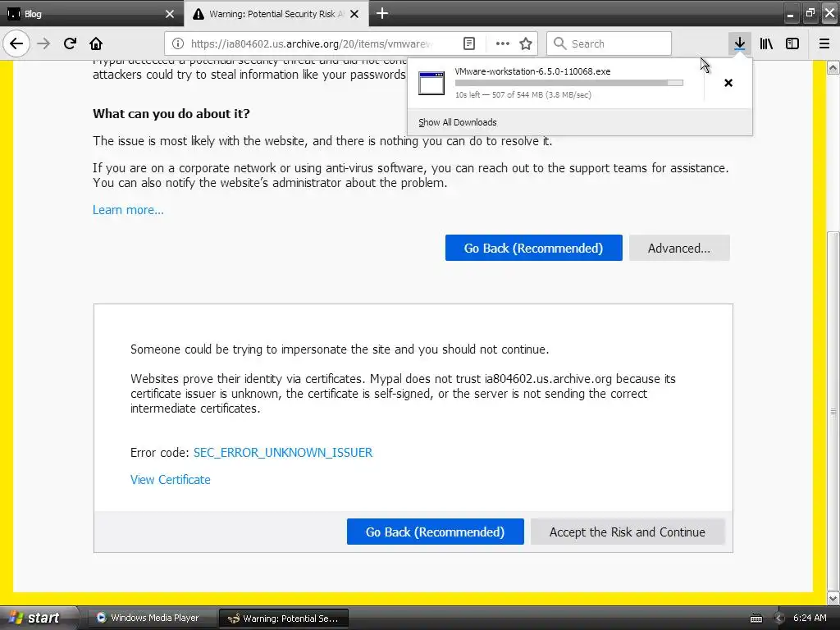Click the VMware exe file icon

click(431, 83)
